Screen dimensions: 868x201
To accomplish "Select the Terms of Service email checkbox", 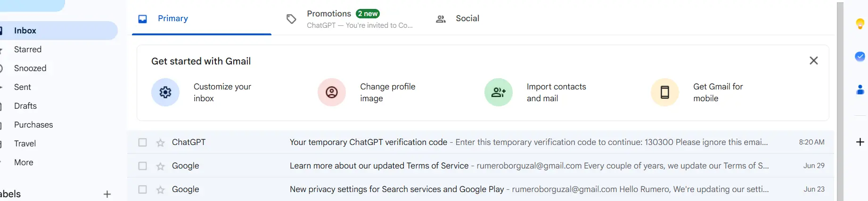I will [142, 166].
